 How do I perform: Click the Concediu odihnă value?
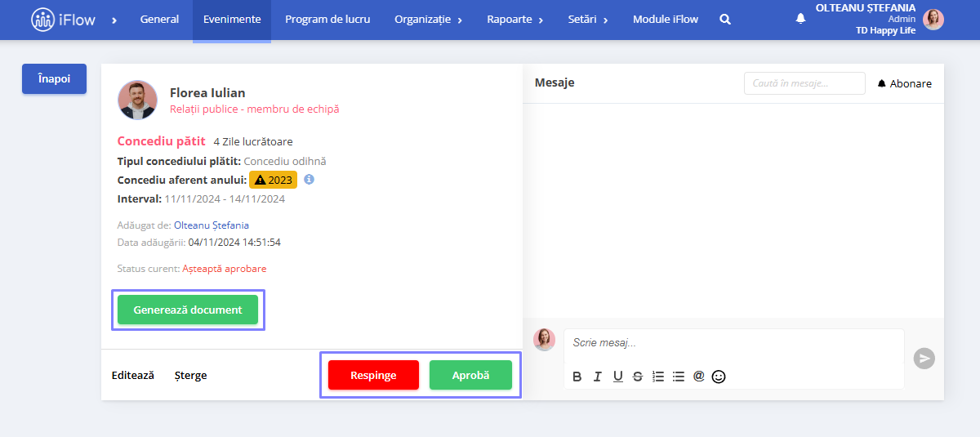[x=285, y=161]
